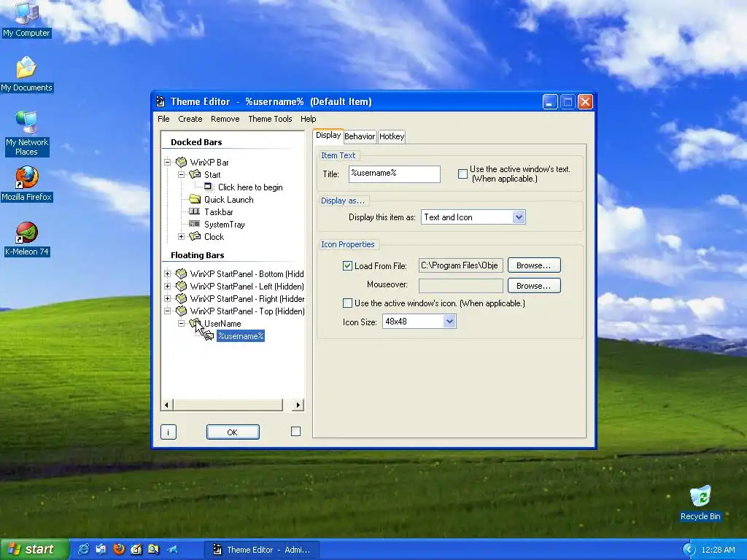Open 'Display this item as' dropdown

pos(519,217)
